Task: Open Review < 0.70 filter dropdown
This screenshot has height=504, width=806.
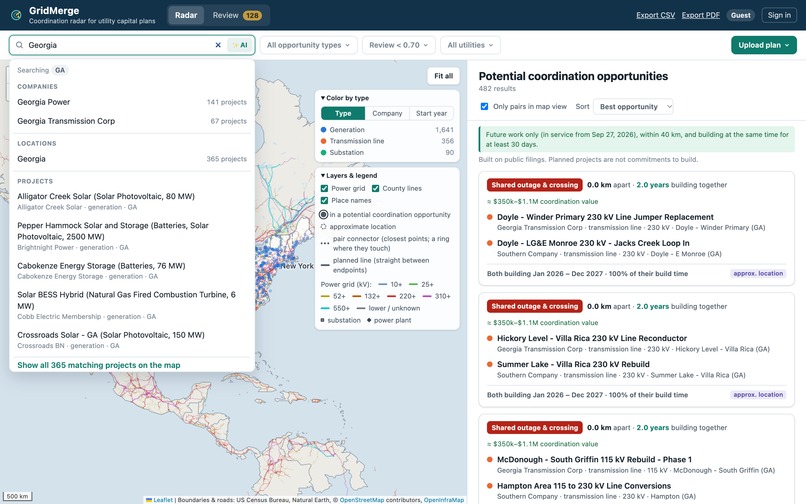Action: pyautogui.click(x=398, y=45)
